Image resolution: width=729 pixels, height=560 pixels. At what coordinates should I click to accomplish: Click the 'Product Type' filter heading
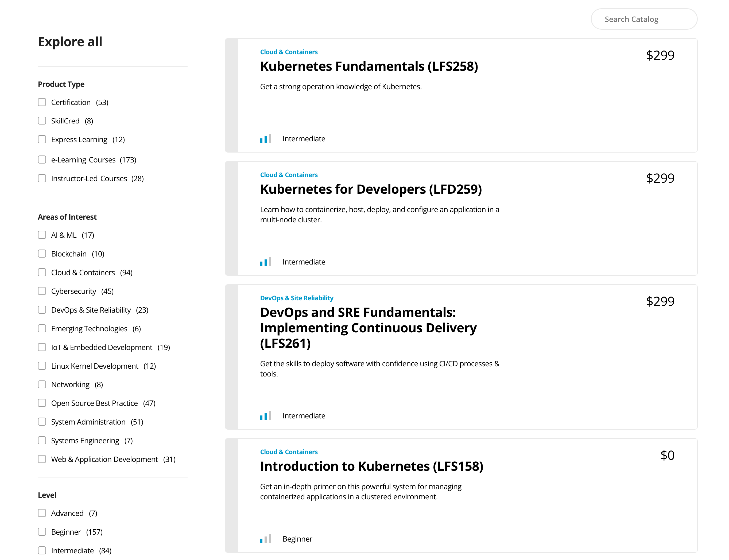pyautogui.click(x=61, y=84)
